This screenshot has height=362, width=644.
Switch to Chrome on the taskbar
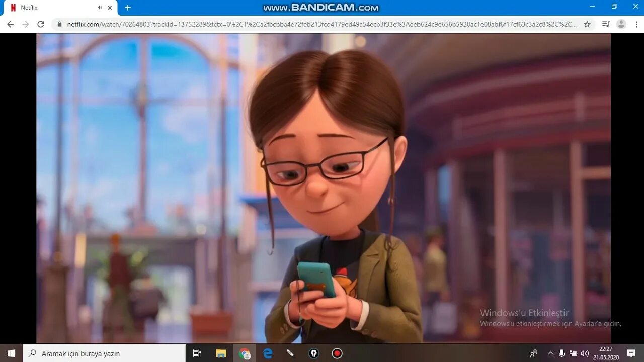[245, 353]
